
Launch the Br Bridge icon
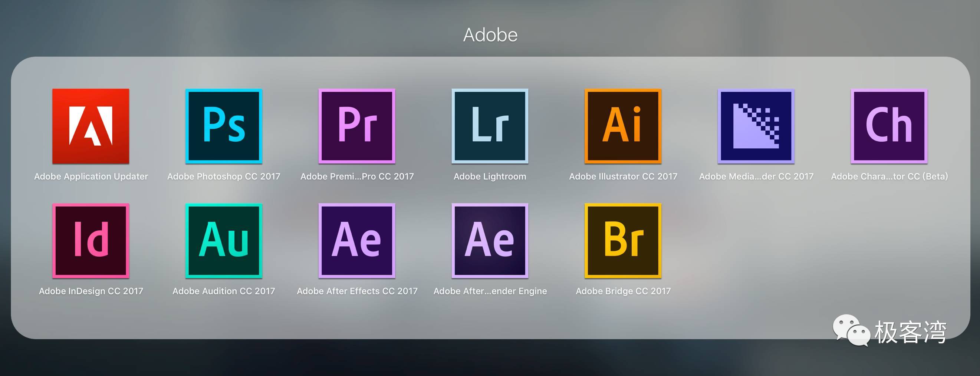pyautogui.click(x=623, y=241)
